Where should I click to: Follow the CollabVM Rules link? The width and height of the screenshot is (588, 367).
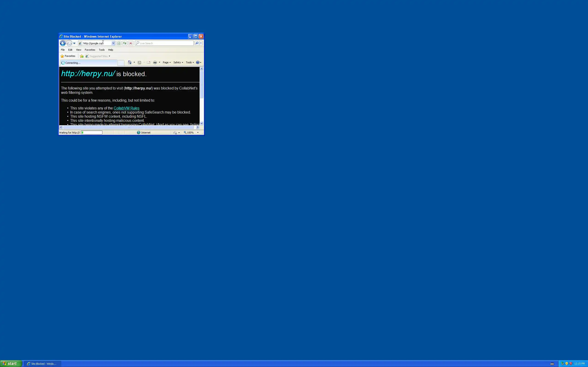[126, 108]
